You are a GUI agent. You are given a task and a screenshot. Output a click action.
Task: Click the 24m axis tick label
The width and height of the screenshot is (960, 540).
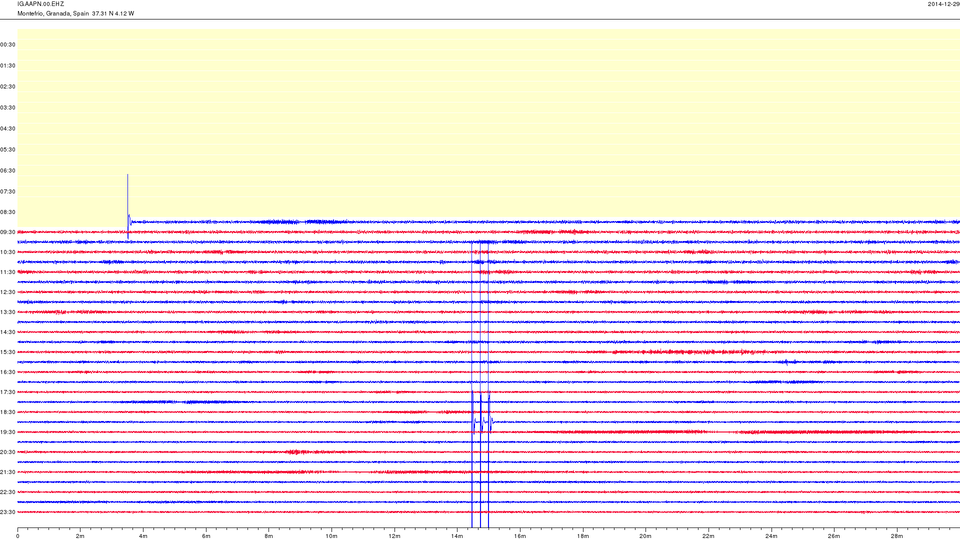coord(771,536)
